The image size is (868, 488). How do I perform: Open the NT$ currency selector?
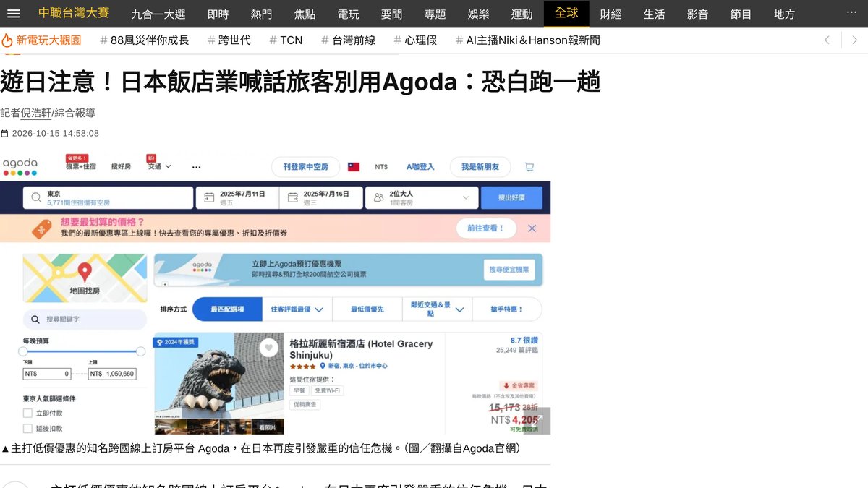pos(381,167)
